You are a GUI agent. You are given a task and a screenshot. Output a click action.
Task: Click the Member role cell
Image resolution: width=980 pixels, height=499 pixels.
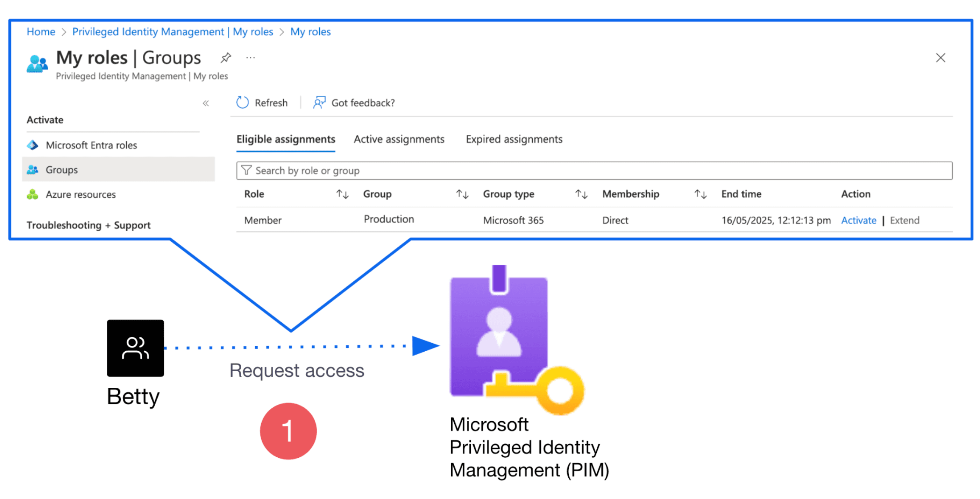coord(263,220)
